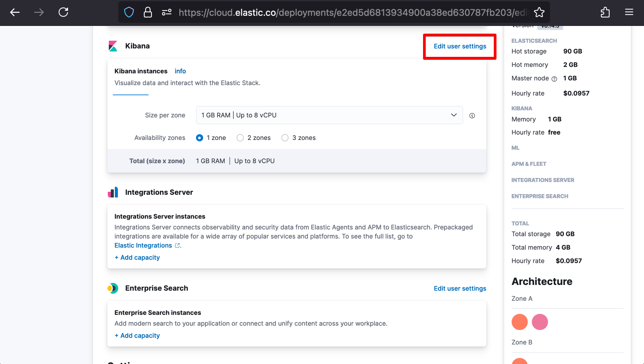
Task: Click the ML summary label
Action: pos(515,148)
